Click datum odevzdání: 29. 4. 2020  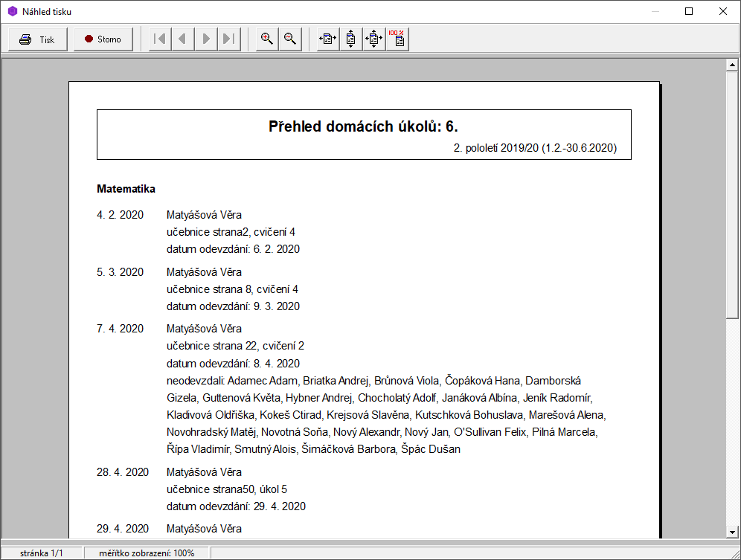(x=237, y=506)
